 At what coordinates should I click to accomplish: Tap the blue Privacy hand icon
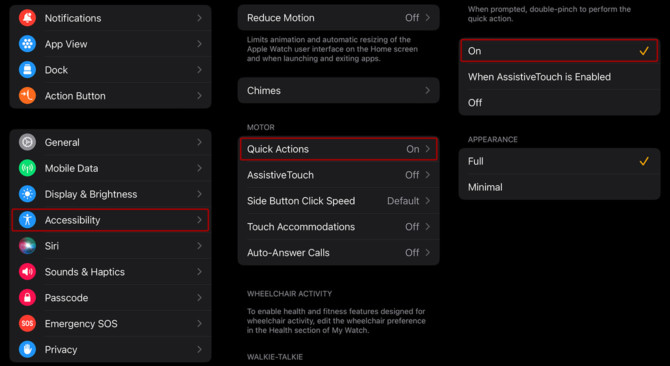[x=27, y=349]
